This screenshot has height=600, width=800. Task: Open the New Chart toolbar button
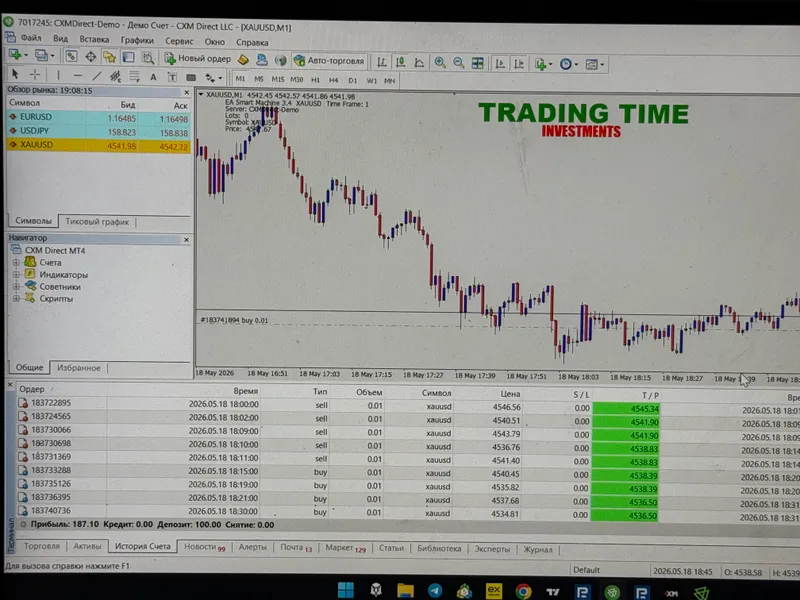[x=17, y=55]
